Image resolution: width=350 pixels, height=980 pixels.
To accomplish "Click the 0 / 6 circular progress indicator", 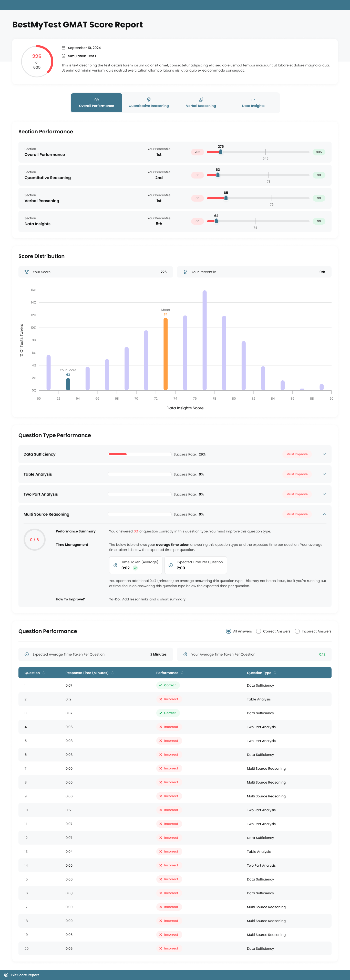I will pyautogui.click(x=35, y=539).
